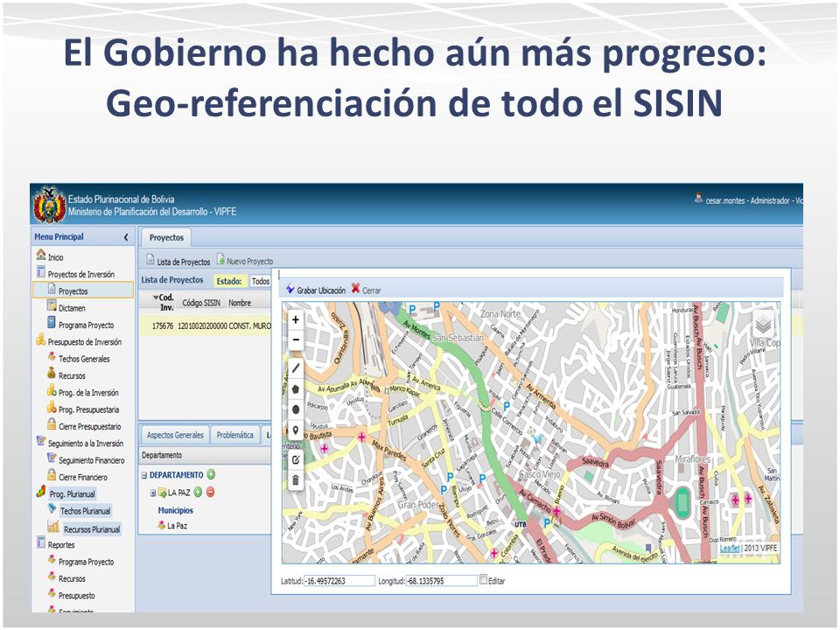The image size is (840, 630).
Task: Zoom in on the map
Action: pyautogui.click(x=295, y=320)
